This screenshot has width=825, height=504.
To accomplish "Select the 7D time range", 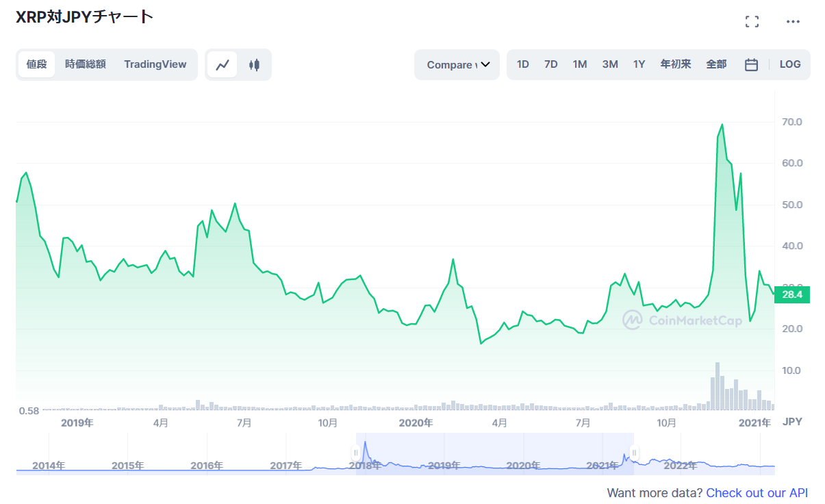I will click(x=550, y=64).
